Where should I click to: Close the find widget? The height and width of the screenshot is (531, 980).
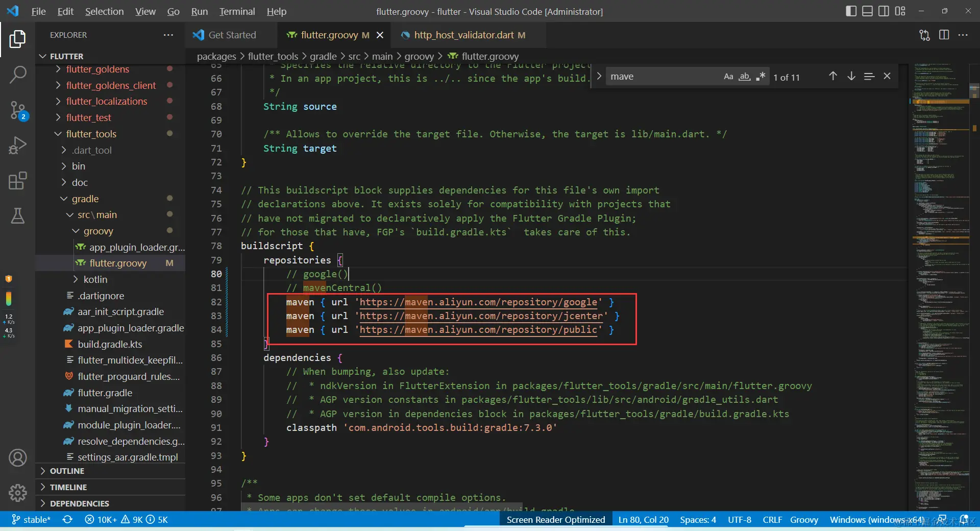pyautogui.click(x=887, y=76)
